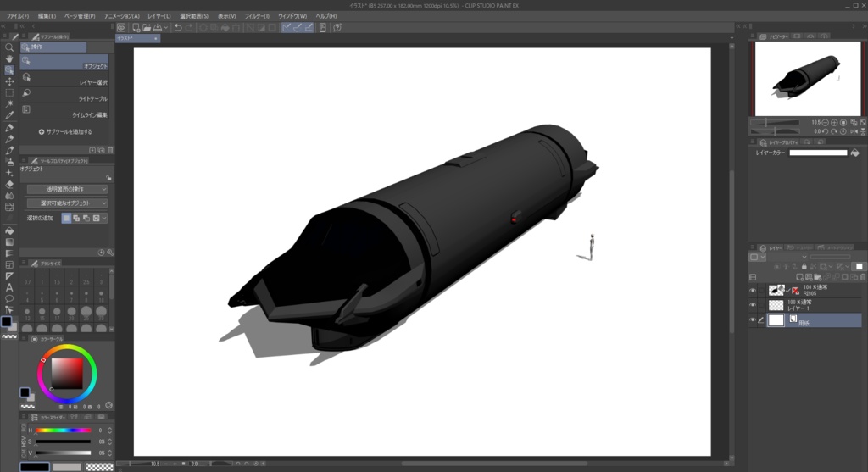Open Layer panel menu icon
The width and height of the screenshot is (868, 472).
tap(753, 248)
